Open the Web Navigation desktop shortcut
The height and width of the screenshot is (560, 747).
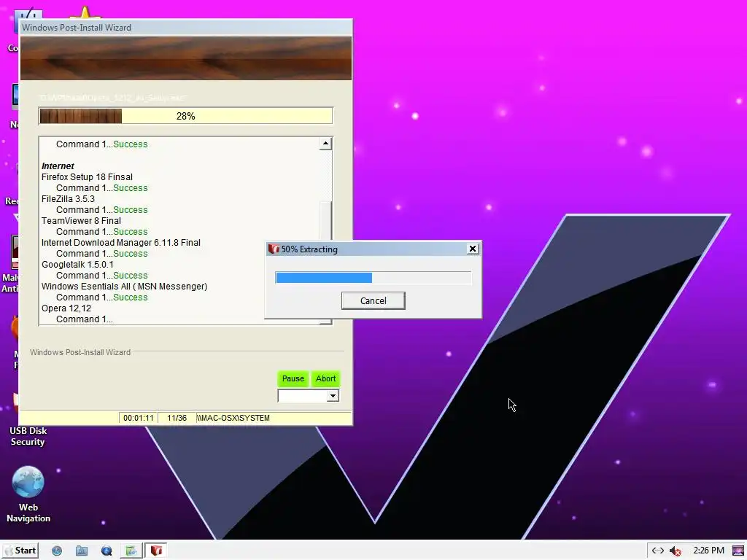pyautogui.click(x=28, y=494)
